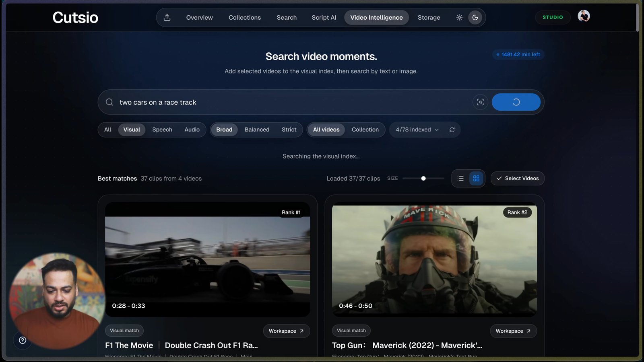Open the Rank #1 F1 race car thumbnail
Viewport: 644px width, 362px height.
point(207,259)
